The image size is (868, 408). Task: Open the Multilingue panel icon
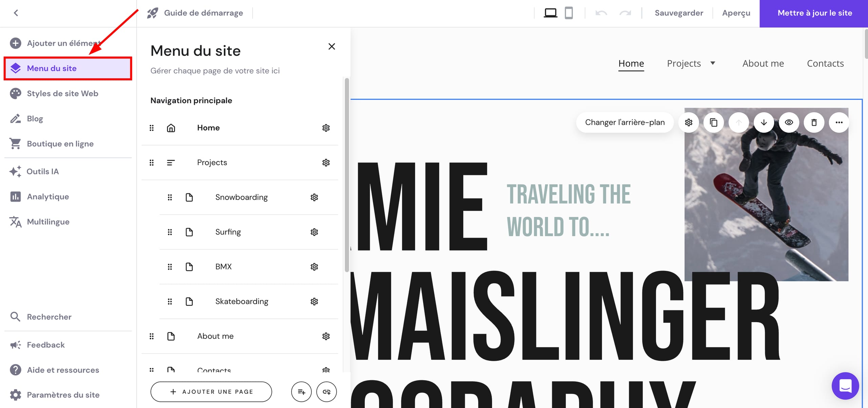click(15, 221)
